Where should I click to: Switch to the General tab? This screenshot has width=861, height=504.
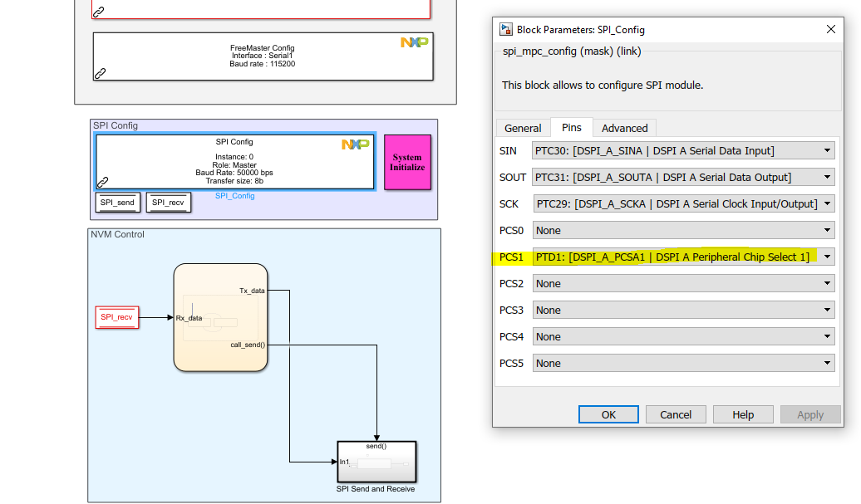(x=523, y=128)
